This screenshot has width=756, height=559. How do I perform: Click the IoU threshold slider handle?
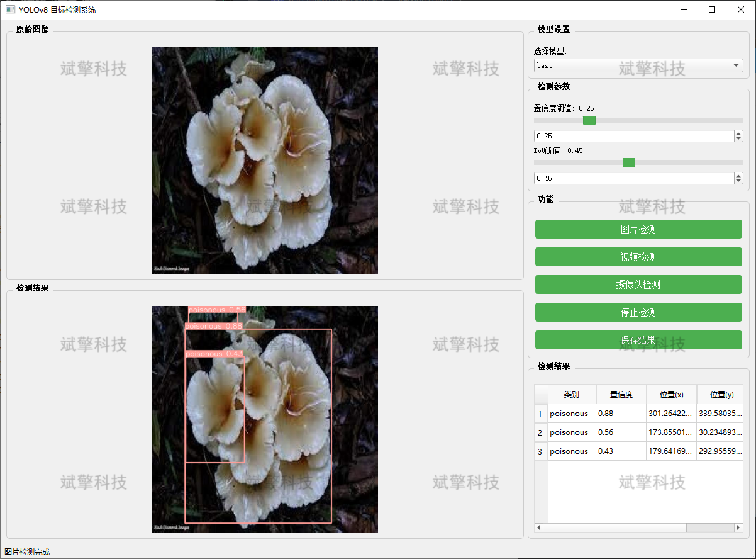pos(629,162)
